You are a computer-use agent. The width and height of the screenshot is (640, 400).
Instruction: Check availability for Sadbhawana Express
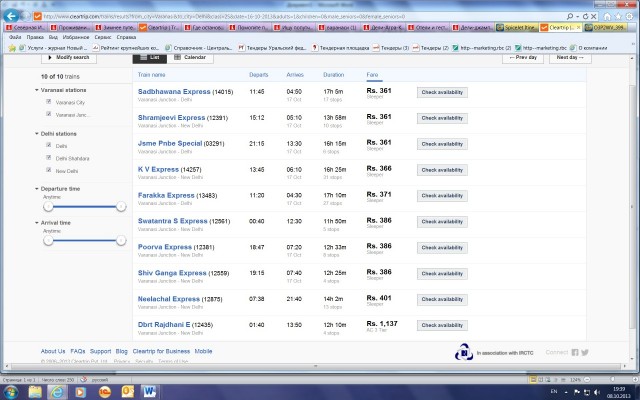click(x=441, y=92)
